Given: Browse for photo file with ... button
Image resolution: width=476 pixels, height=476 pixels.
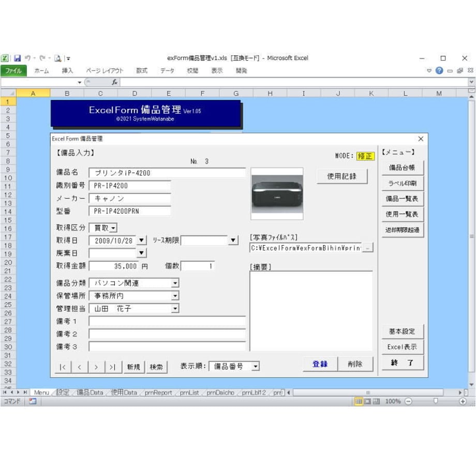Looking at the screenshot, I should 367,248.
